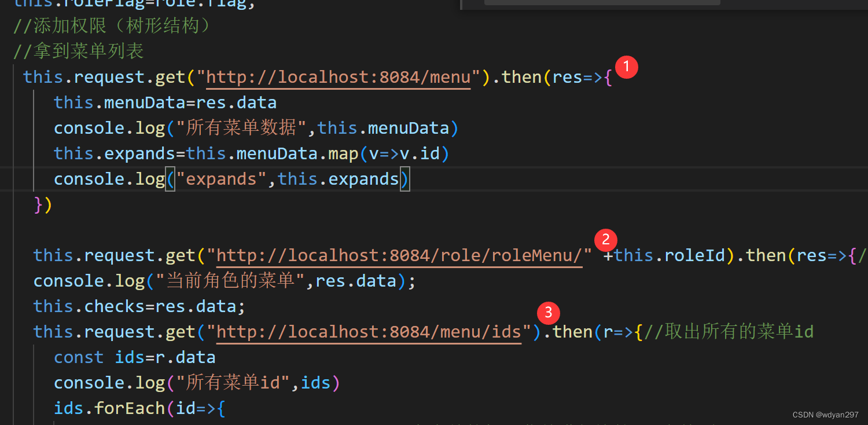Click the +this.roleId expression
The height and width of the screenshot is (425, 868).
[x=664, y=255]
